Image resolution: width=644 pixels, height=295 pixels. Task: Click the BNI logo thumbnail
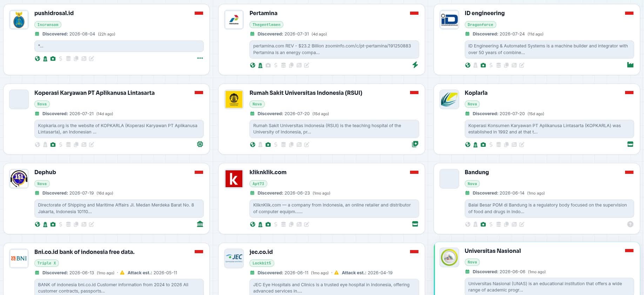click(x=19, y=258)
